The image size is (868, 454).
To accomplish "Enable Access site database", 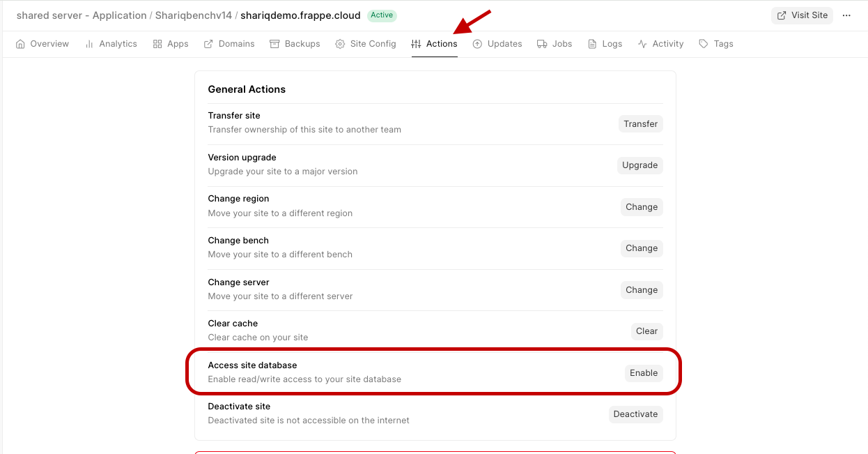I will point(644,373).
